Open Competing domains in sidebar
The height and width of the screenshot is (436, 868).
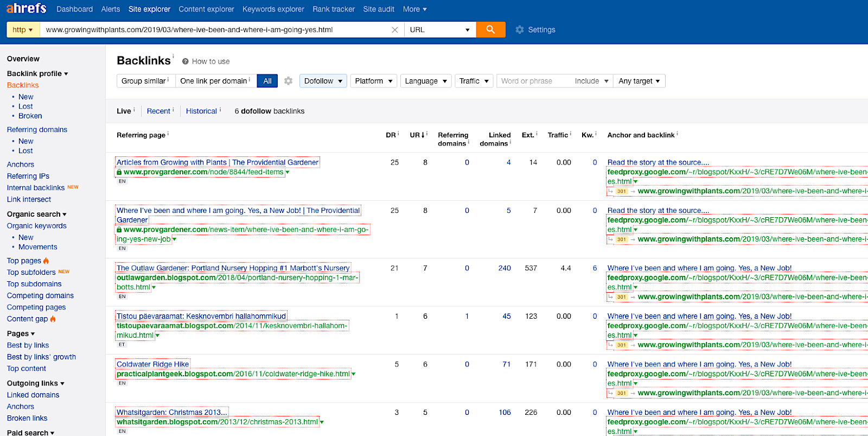pos(40,295)
